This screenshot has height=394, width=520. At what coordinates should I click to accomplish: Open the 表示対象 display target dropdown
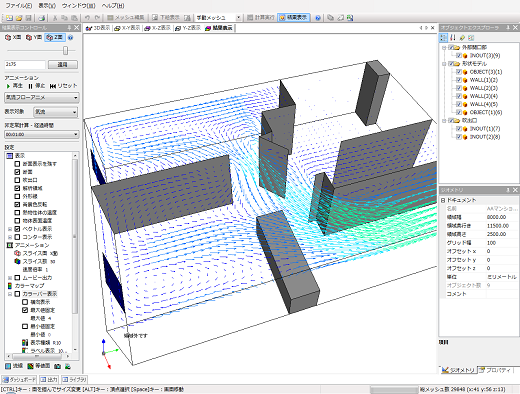(x=55, y=112)
